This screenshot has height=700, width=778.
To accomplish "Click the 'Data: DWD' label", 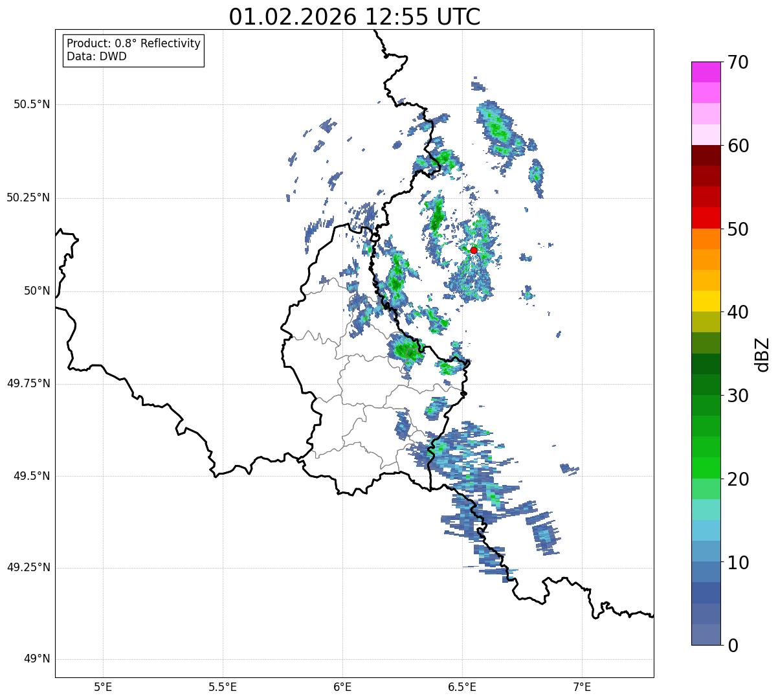I will click(x=97, y=56).
